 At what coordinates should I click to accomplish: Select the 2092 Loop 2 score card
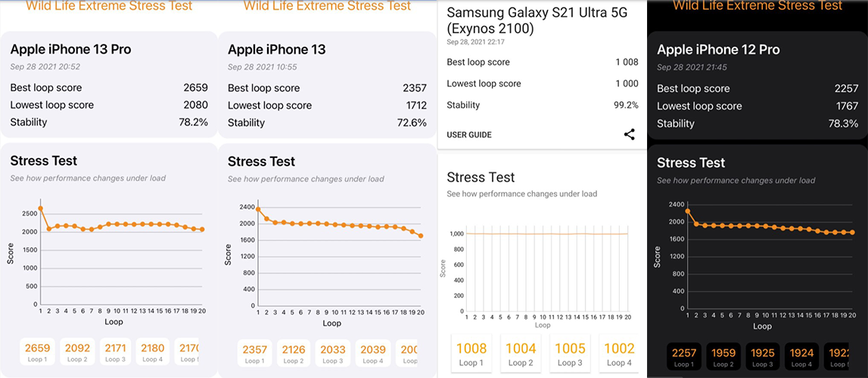[79, 352]
